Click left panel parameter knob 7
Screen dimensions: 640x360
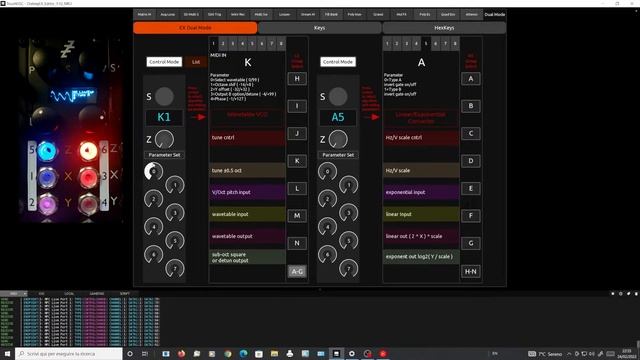[x=175, y=269]
